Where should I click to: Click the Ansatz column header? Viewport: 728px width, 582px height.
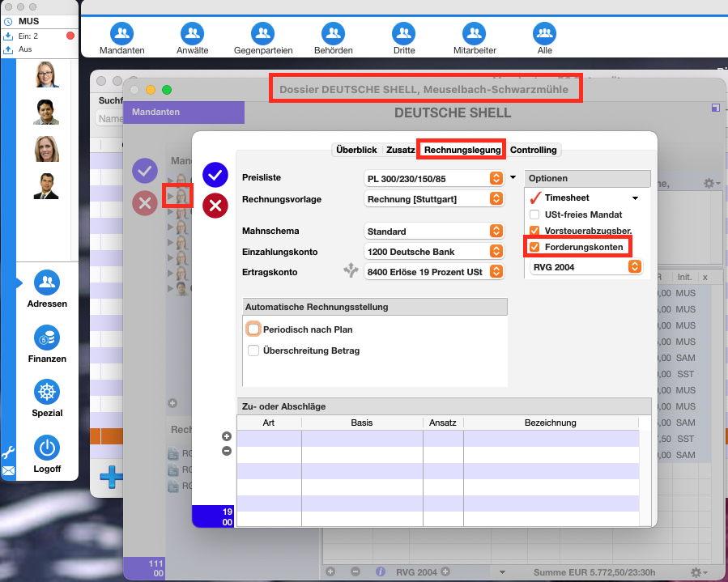pyautogui.click(x=443, y=423)
